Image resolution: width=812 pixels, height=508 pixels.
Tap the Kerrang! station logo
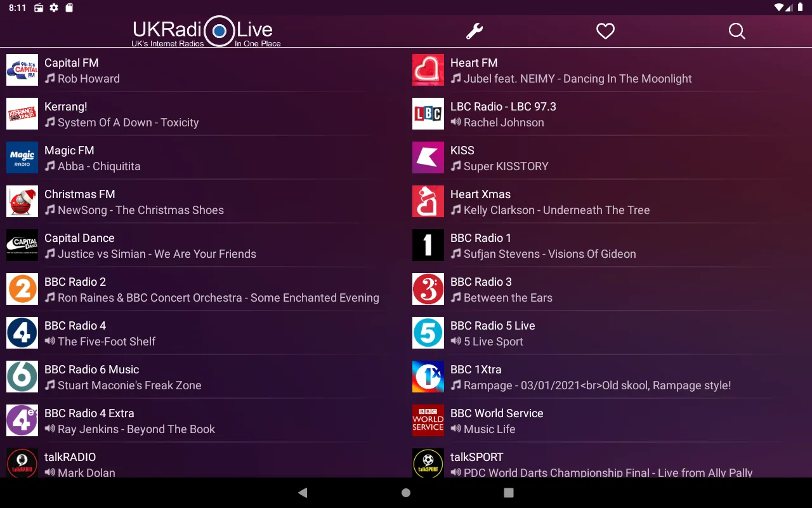[22, 114]
